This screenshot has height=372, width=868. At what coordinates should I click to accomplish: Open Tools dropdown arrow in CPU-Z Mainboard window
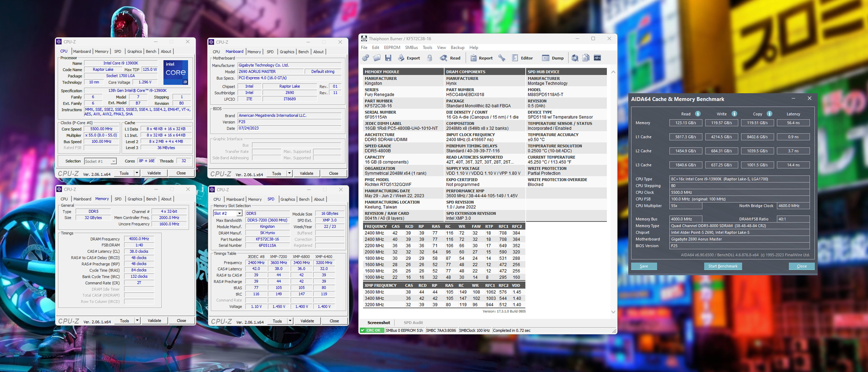click(x=289, y=173)
